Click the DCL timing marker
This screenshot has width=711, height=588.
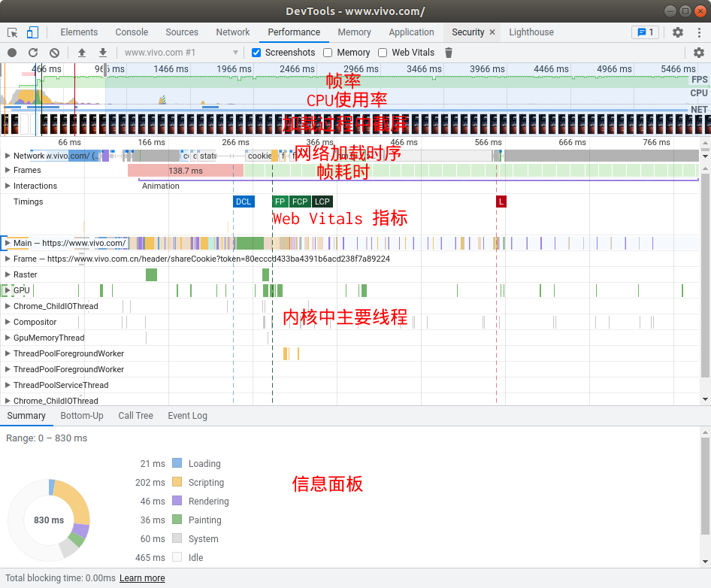(244, 202)
